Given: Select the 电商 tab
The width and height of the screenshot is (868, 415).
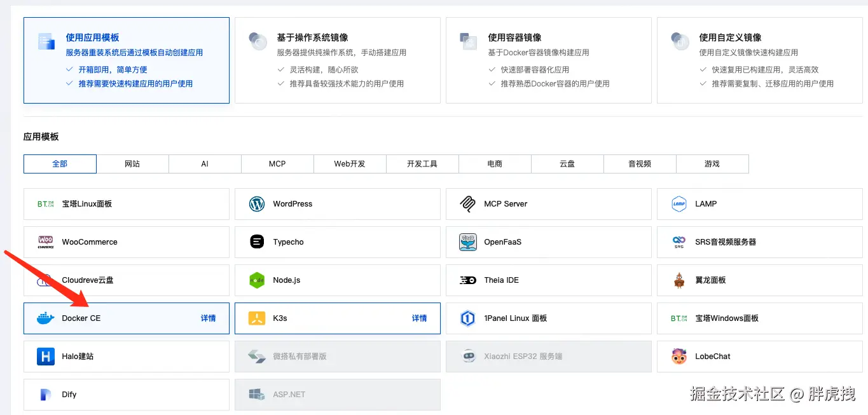Looking at the screenshot, I should [495, 164].
